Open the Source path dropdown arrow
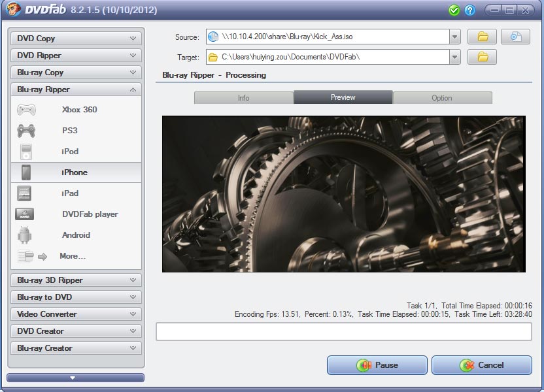Screen dimensions: 544x392 click(x=454, y=37)
